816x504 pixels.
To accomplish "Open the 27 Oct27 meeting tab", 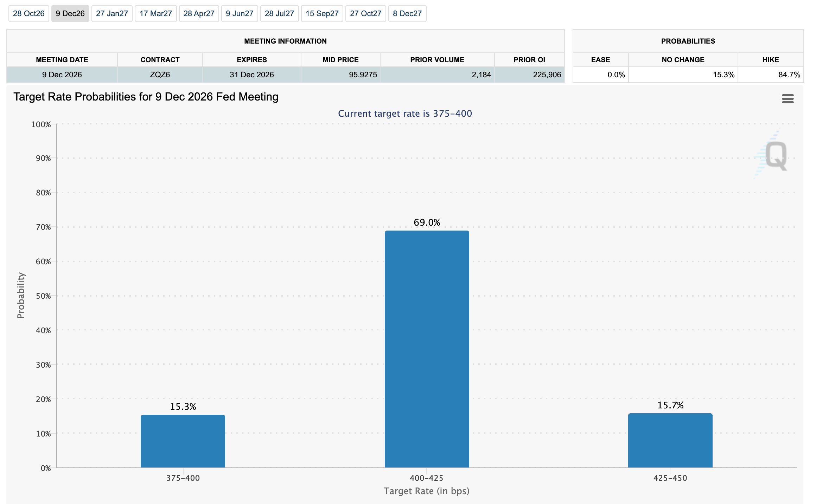I will coord(366,14).
